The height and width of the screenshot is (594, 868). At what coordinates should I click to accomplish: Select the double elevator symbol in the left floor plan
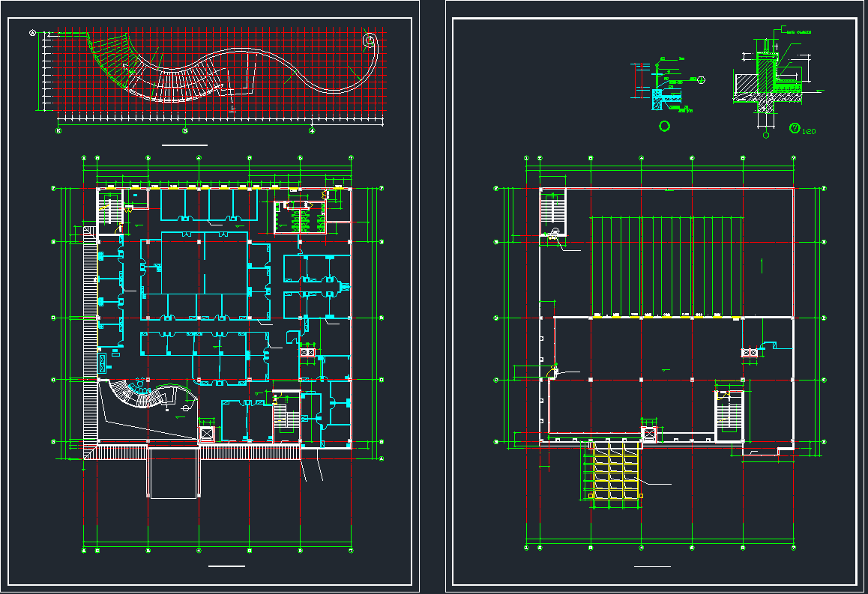[x=307, y=352]
